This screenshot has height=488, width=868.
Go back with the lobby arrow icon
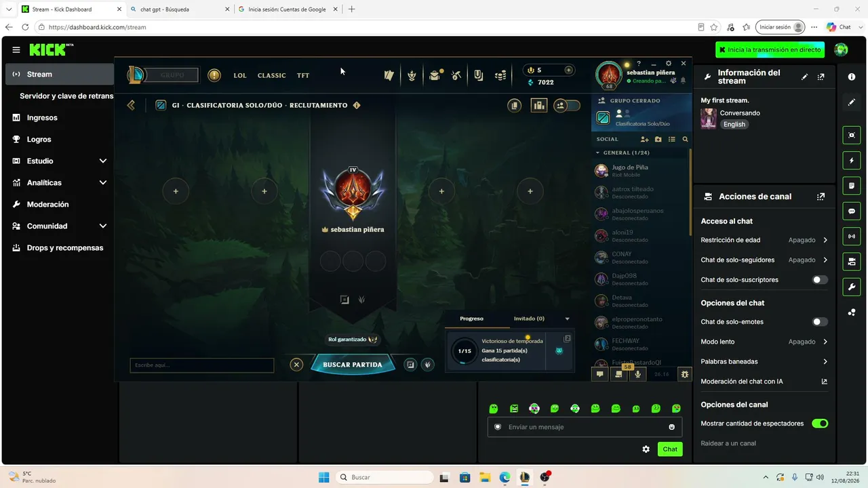coord(131,105)
